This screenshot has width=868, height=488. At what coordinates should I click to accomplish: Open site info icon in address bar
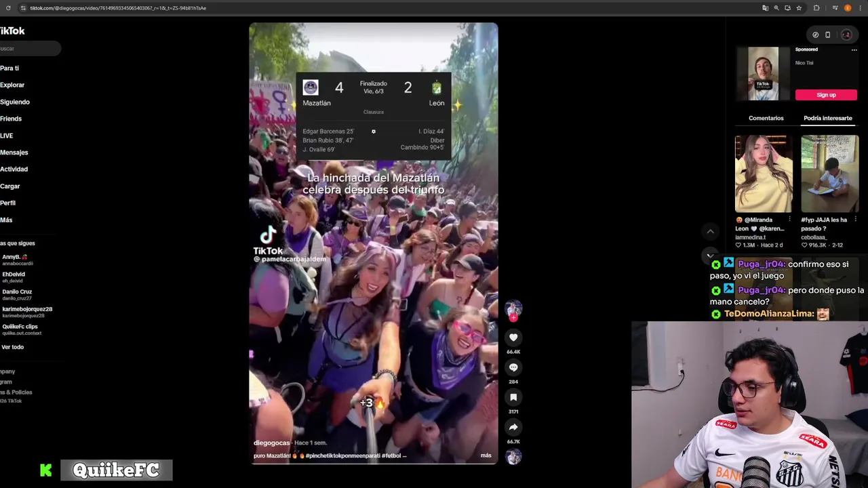[x=23, y=8]
